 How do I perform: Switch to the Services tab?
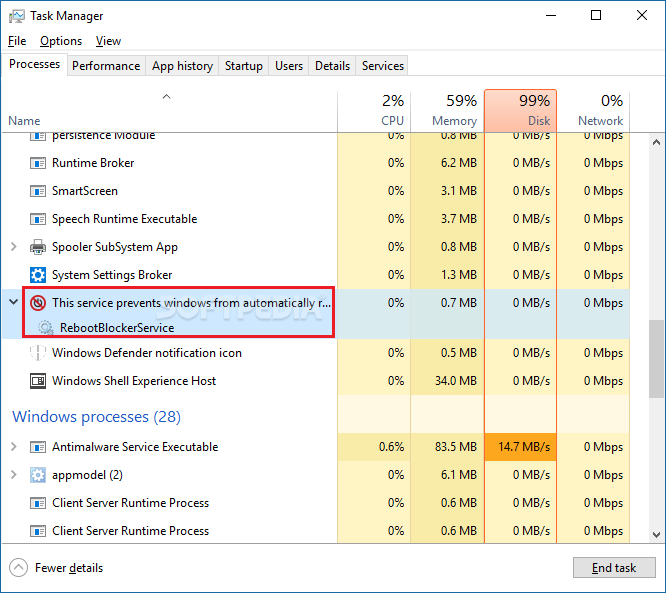click(x=383, y=66)
